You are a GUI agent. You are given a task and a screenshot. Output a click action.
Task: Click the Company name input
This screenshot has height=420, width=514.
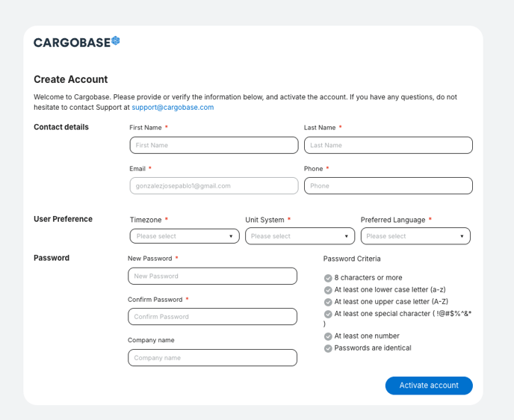coord(212,358)
